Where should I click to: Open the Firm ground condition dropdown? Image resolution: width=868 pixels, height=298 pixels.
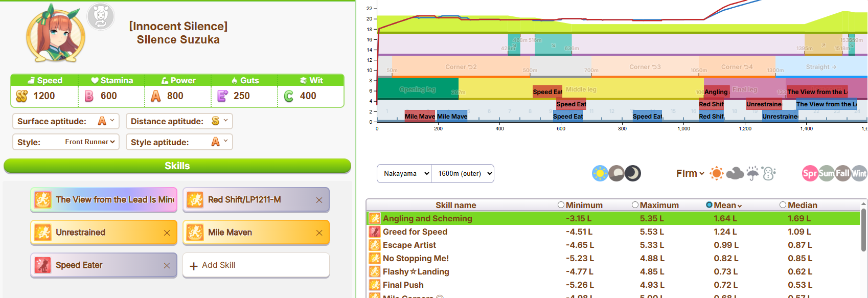[x=690, y=173]
